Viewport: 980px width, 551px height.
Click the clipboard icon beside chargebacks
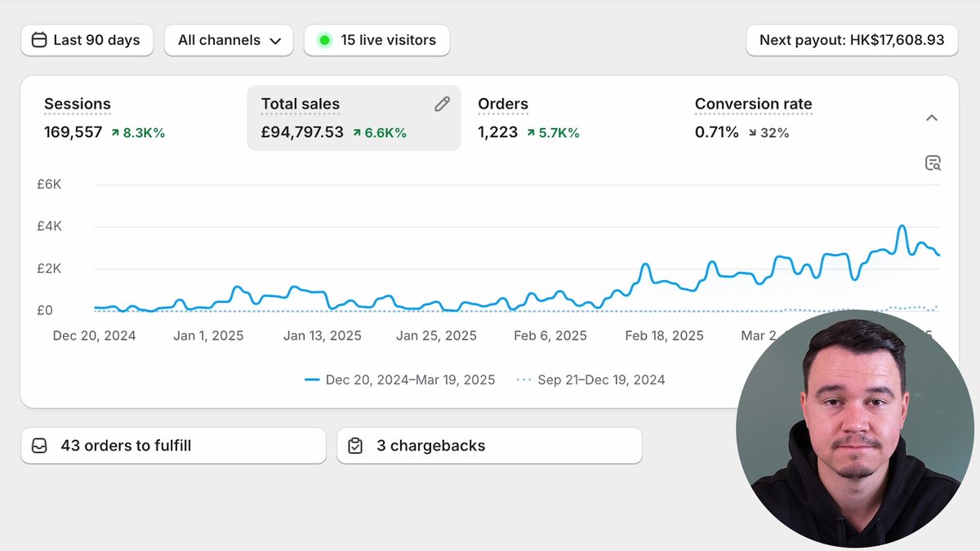point(354,445)
